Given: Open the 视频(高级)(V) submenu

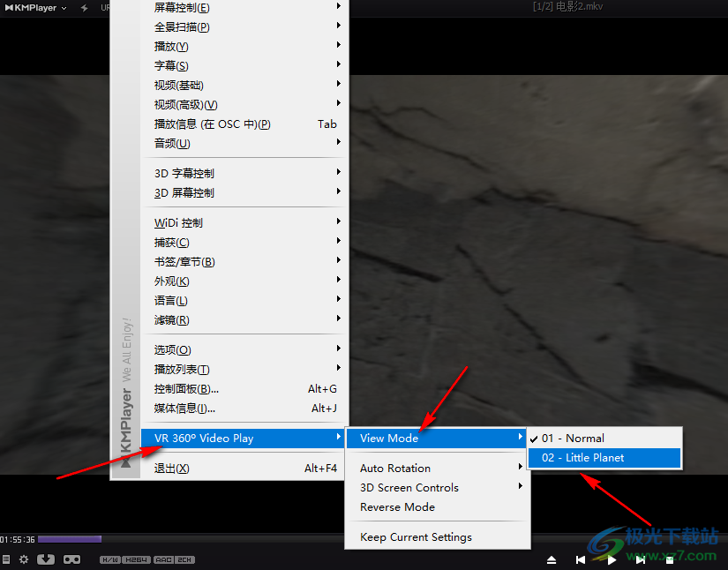Looking at the screenshot, I should [244, 104].
